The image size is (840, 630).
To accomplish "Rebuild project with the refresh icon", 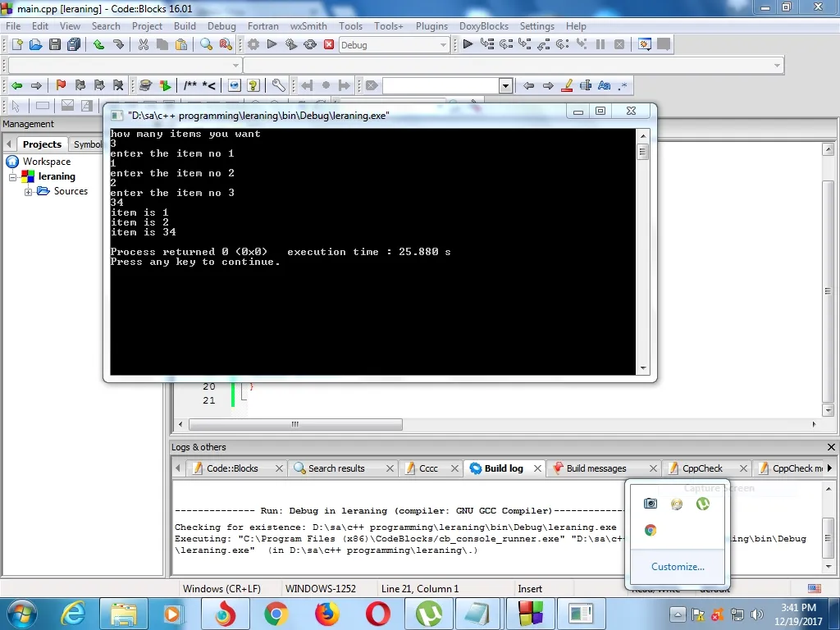I will pos(310,44).
